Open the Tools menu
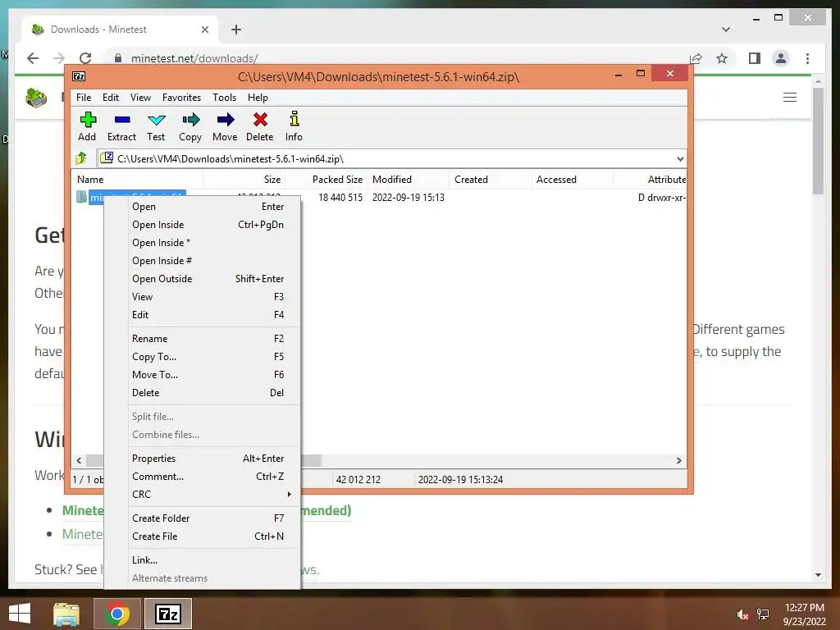 pyautogui.click(x=224, y=98)
